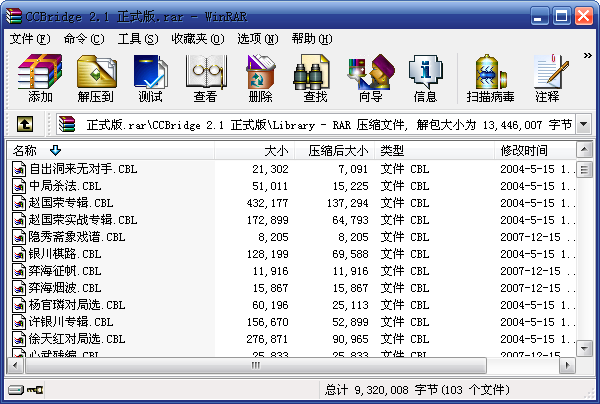
Task: Open the 选项(N) menu
Action: tap(258, 39)
